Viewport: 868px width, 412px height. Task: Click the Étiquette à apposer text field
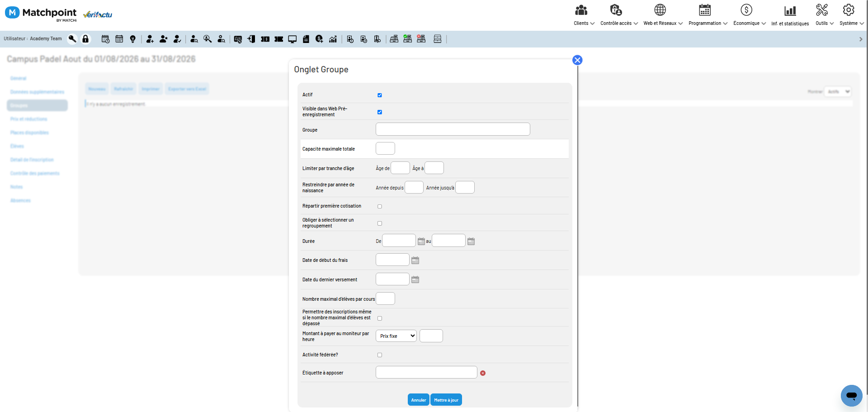point(426,372)
